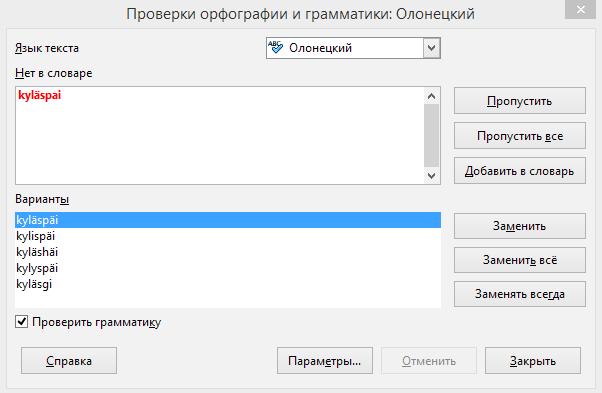Open the Справка help button

[69, 361]
